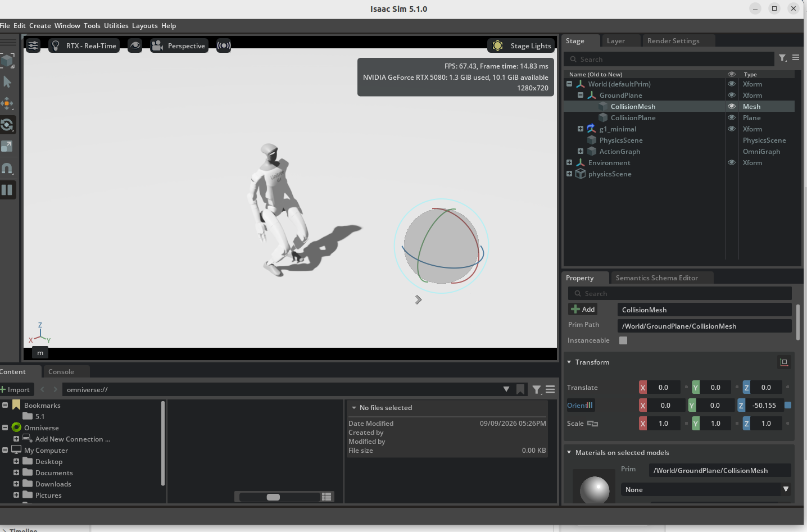
Task: Activate the Rotate gizmo tool
Action: coord(7,125)
